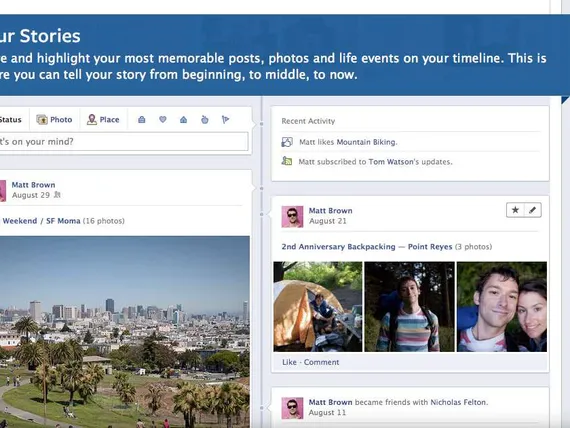
Task: Select the Place tab in the composer
Action: coord(103,119)
